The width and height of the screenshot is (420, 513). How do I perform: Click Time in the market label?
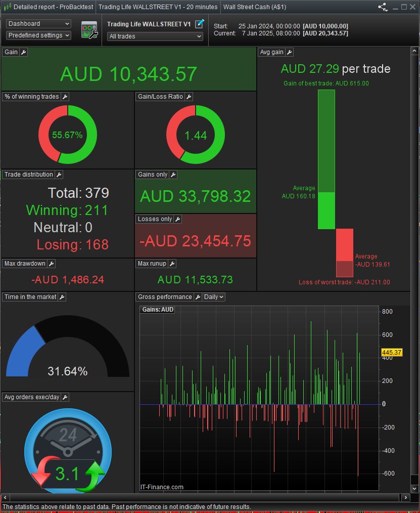point(30,297)
